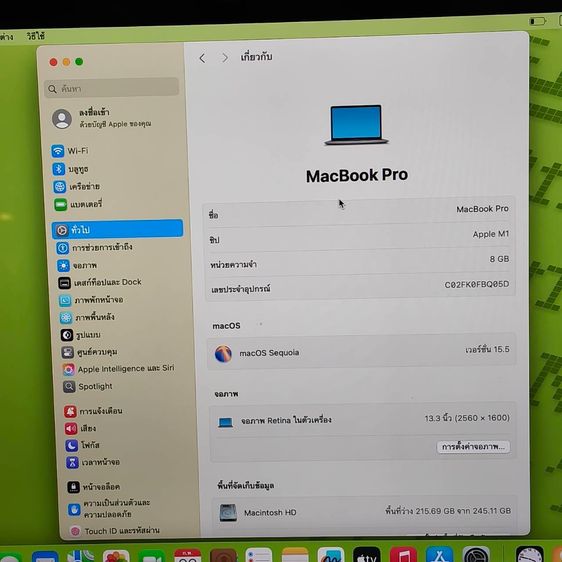562x562 pixels.
Task: Click the name (ชื่อ) MacBook Pro value
Action: 482,209
